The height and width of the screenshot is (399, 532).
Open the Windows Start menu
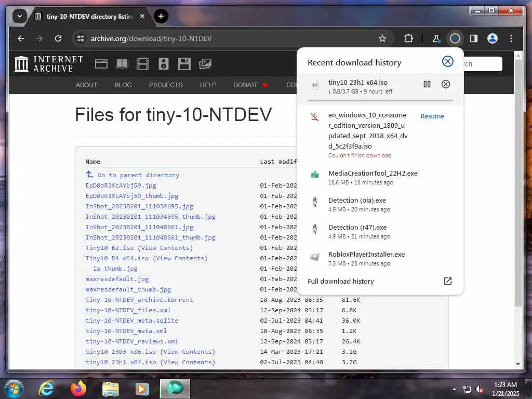[x=14, y=389]
